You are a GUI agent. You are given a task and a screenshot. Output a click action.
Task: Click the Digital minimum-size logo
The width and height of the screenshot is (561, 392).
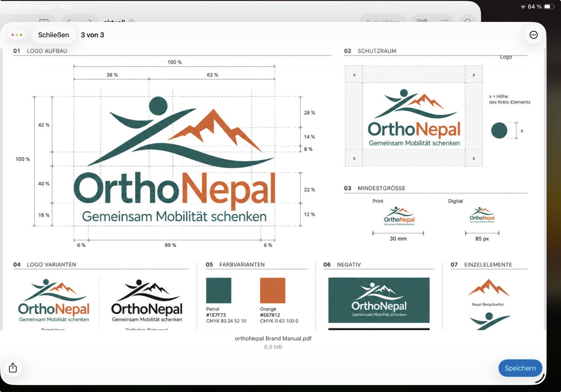482,215
